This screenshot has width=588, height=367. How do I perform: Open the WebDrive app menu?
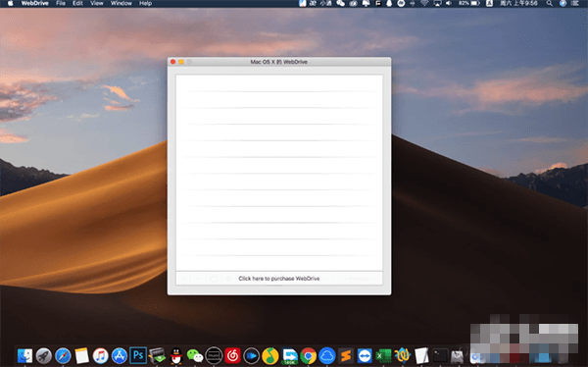point(35,3)
